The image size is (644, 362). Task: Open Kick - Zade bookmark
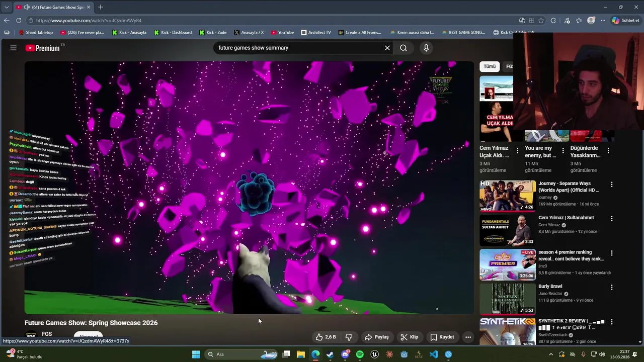pos(213,32)
